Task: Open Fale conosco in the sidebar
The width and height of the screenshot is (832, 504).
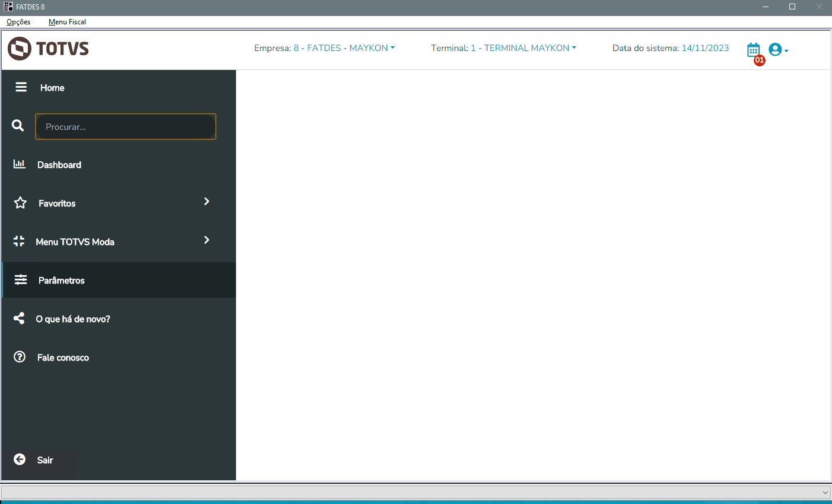Action: (x=63, y=358)
